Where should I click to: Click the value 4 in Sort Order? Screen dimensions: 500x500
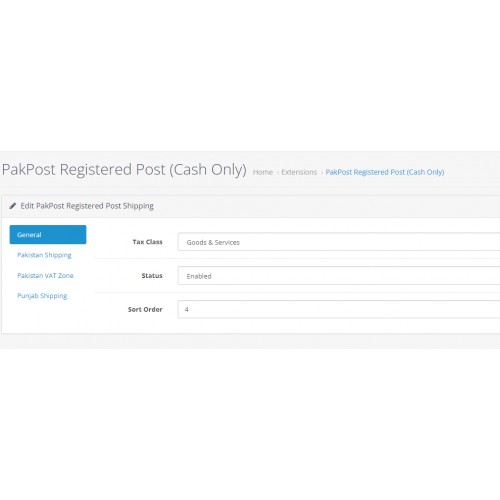point(187,309)
